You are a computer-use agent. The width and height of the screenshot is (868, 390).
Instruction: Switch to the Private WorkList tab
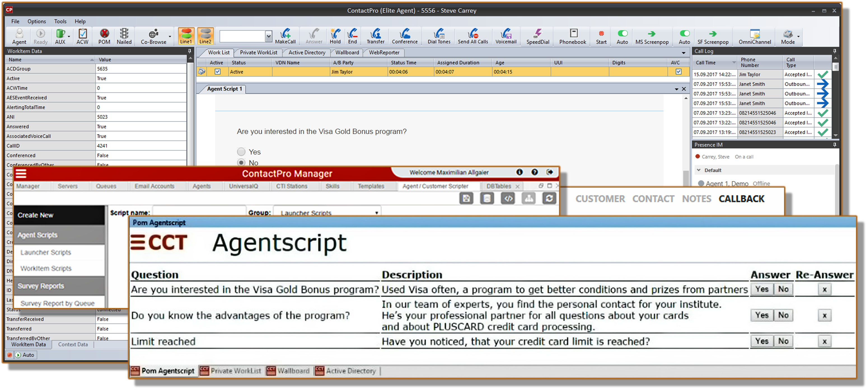click(258, 52)
